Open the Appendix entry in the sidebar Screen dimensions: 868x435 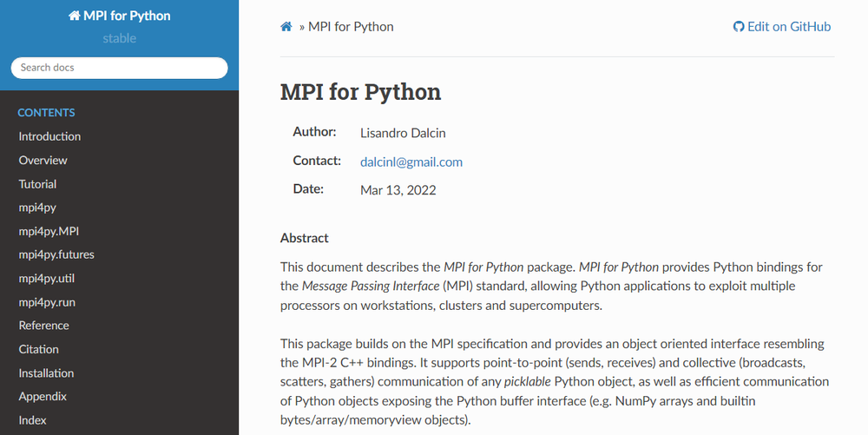43,396
